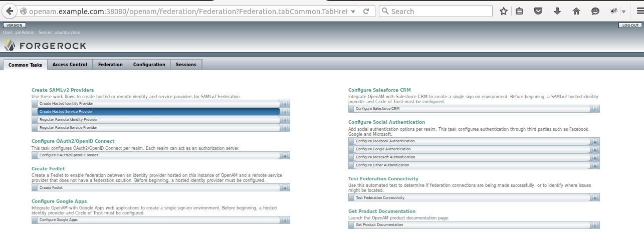Reload the page with the refresh icon
Image resolution: width=644 pixels, height=251 pixels.
pyautogui.click(x=366, y=11)
